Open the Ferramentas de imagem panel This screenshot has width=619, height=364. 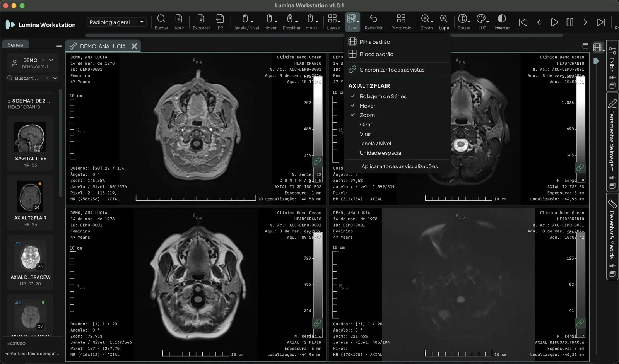[x=612, y=142]
